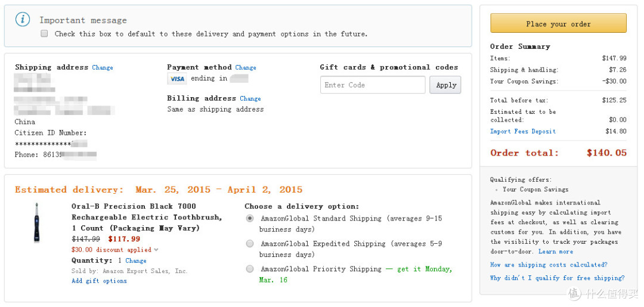Open Why didn't I qualify for free shipping

click(558, 278)
